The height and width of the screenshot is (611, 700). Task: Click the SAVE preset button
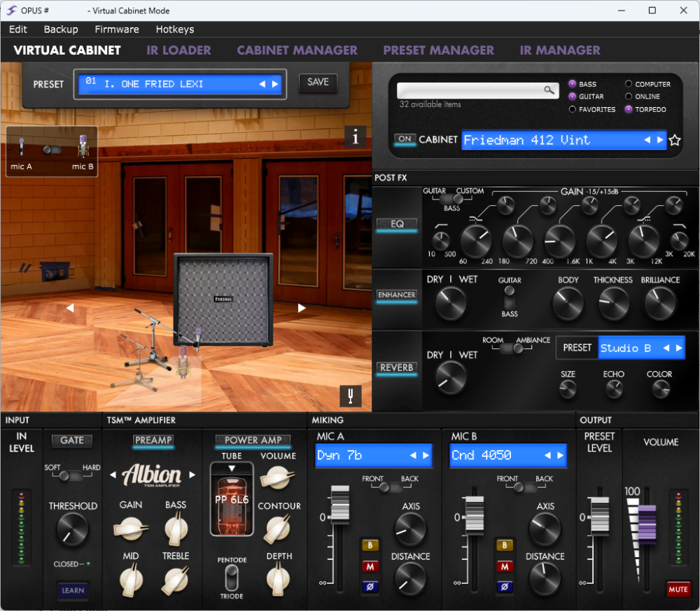[x=318, y=83]
